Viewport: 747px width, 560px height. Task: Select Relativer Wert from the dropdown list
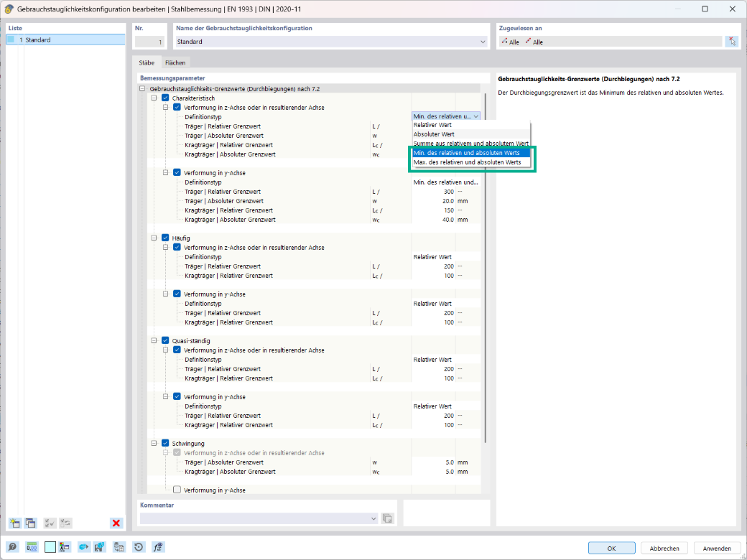(470, 125)
